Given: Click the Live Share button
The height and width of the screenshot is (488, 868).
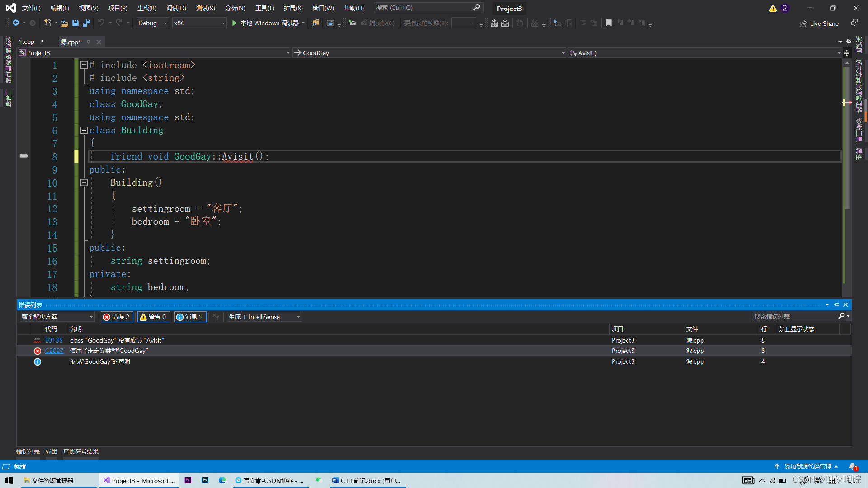Looking at the screenshot, I should 819,23.
